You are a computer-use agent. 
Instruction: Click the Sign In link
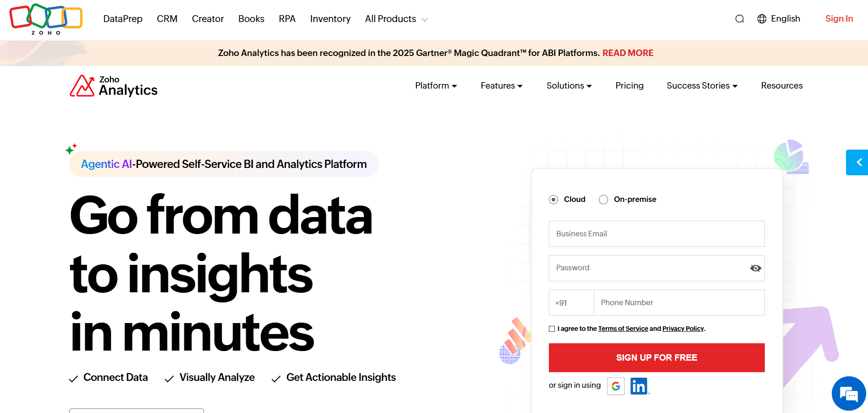[839, 19]
